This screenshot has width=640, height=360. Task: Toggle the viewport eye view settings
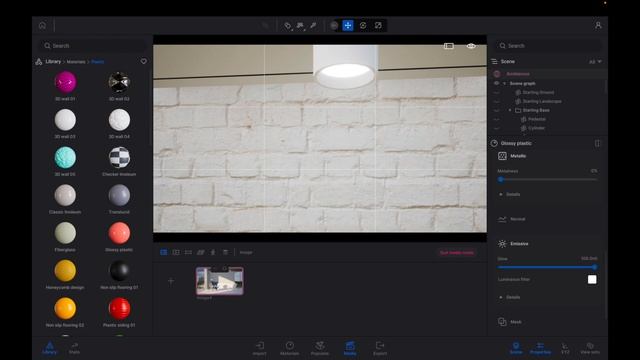pos(471,46)
